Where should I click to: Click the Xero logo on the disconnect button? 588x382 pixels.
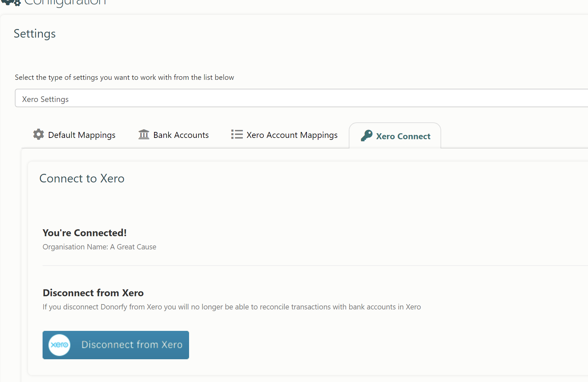coord(59,345)
